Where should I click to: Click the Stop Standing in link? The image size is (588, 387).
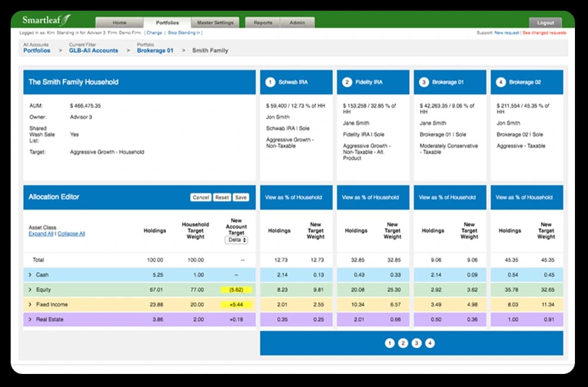[184, 33]
